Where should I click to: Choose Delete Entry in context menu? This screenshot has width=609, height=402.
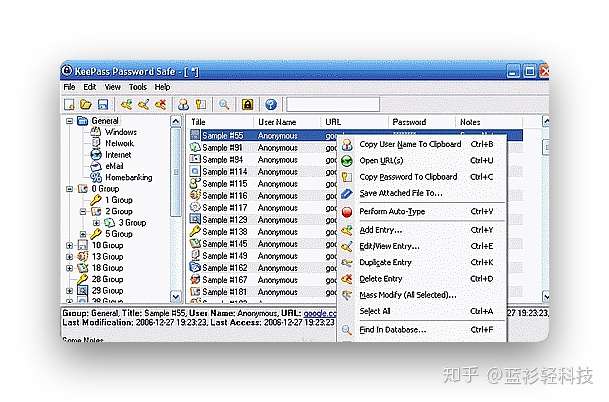click(x=422, y=279)
